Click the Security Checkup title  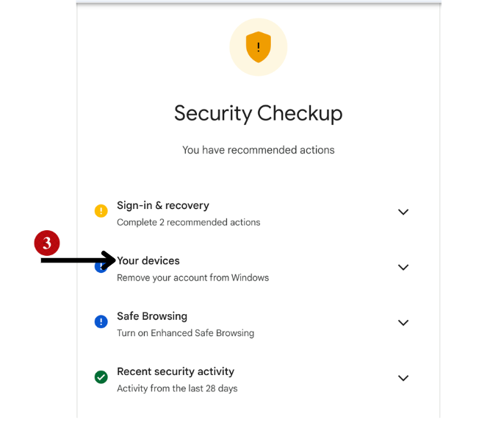tap(258, 113)
